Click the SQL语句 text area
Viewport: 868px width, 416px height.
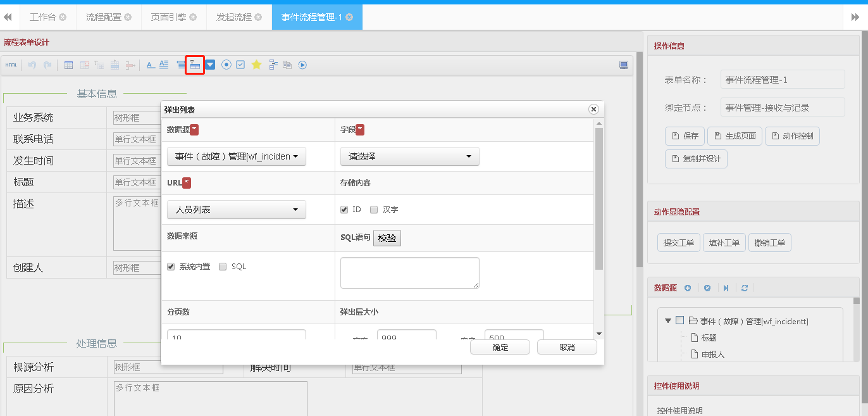tap(409, 273)
